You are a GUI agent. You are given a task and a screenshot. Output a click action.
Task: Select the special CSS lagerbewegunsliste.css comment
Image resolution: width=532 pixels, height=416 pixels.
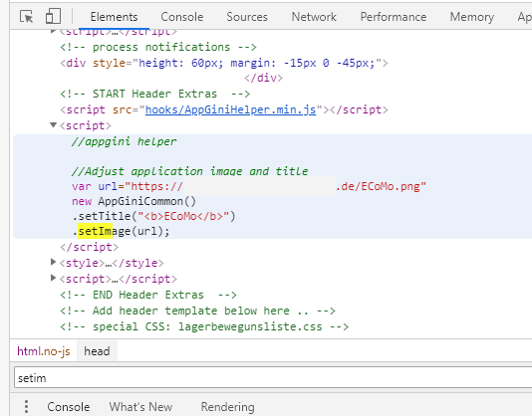click(204, 326)
